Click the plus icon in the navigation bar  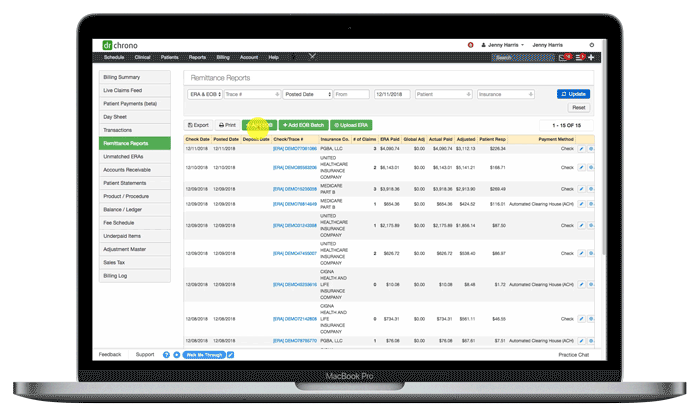(x=591, y=57)
